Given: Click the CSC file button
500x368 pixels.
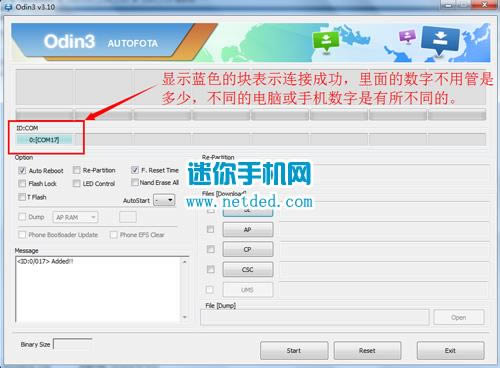Looking at the screenshot, I should tap(248, 269).
